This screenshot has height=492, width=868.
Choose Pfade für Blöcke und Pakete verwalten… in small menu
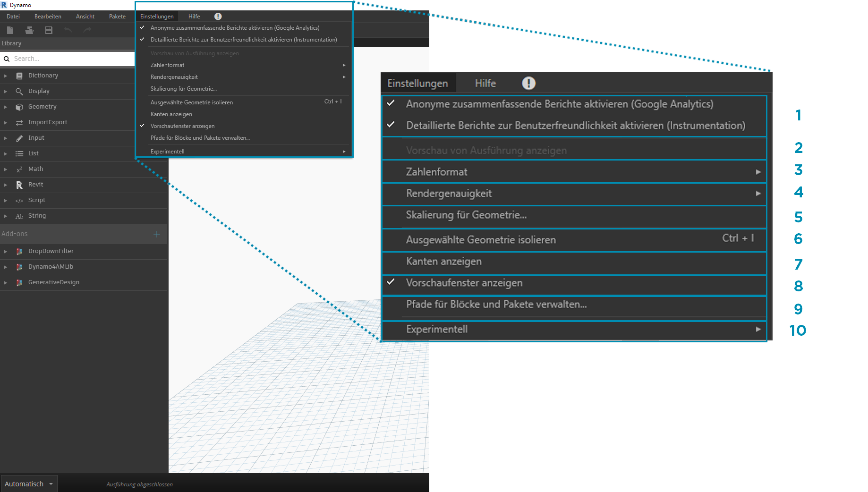[244, 138]
